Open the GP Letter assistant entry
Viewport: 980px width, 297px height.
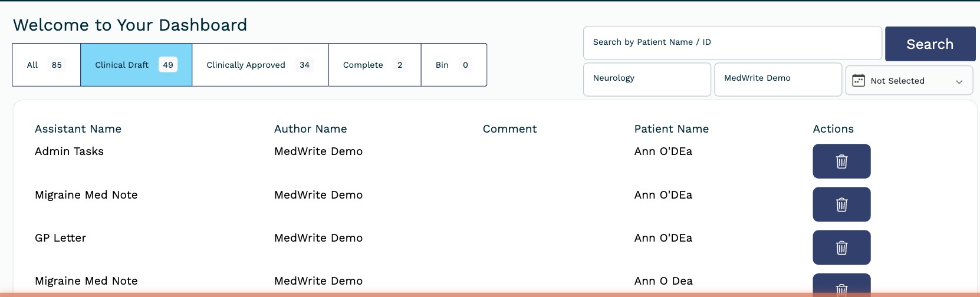tap(60, 238)
